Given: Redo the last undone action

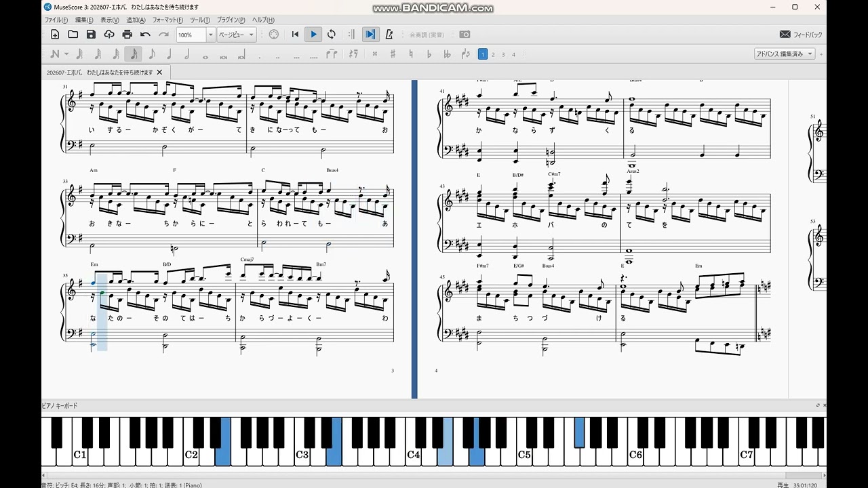Looking at the screenshot, I should tap(163, 35).
